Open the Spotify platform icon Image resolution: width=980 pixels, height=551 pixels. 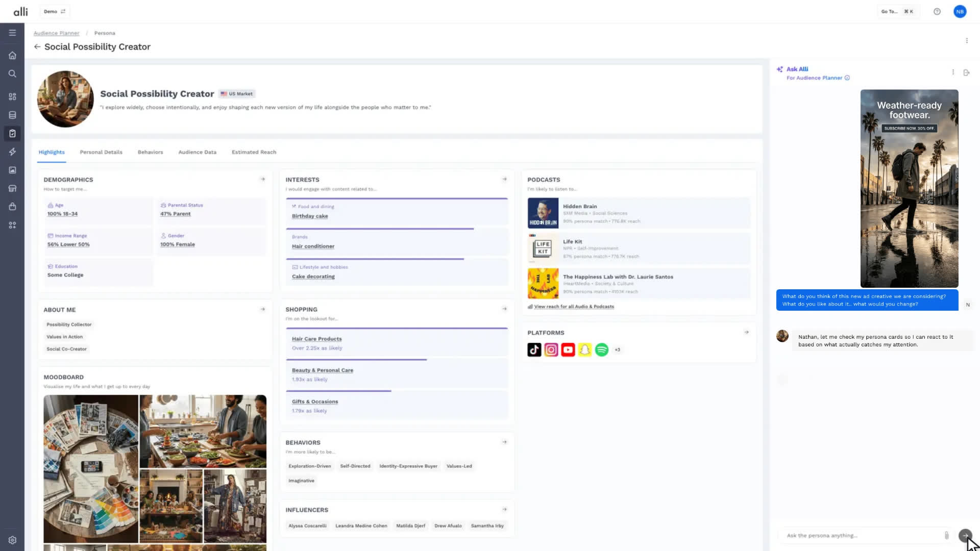click(x=601, y=349)
